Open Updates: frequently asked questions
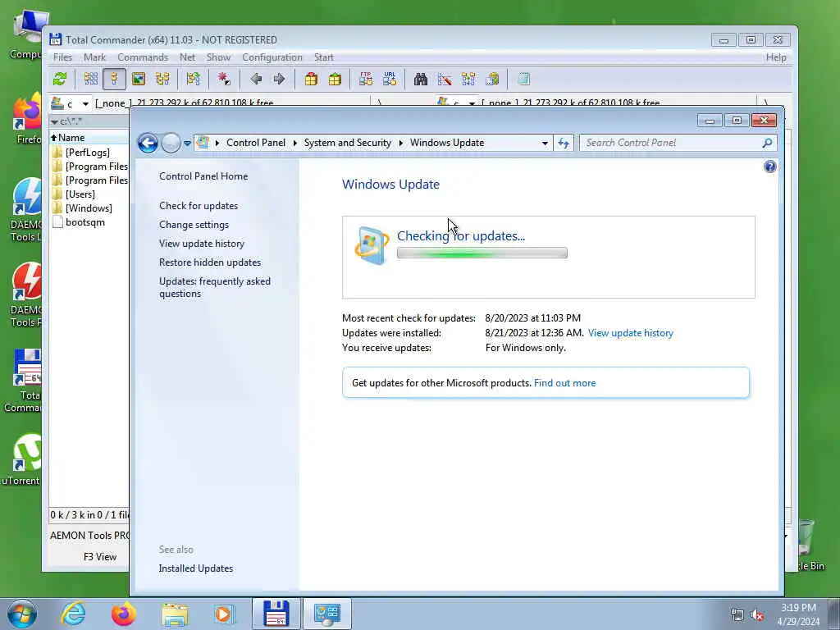 [x=215, y=288]
